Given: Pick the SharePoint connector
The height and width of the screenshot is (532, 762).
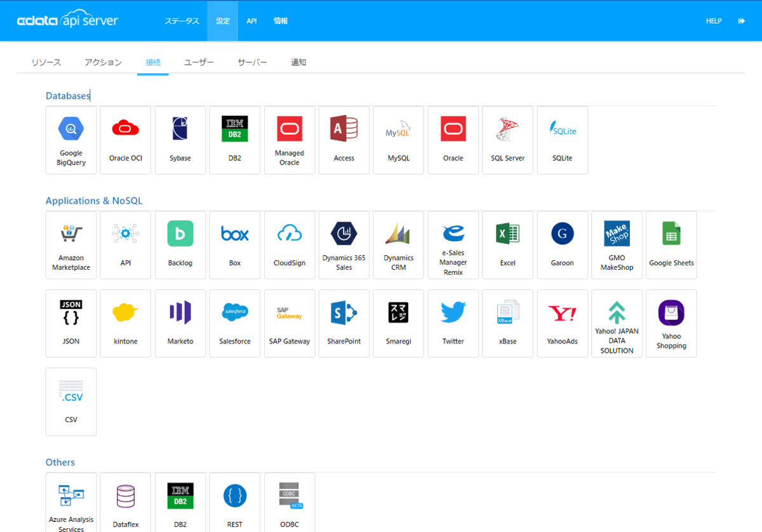Looking at the screenshot, I should [344, 324].
